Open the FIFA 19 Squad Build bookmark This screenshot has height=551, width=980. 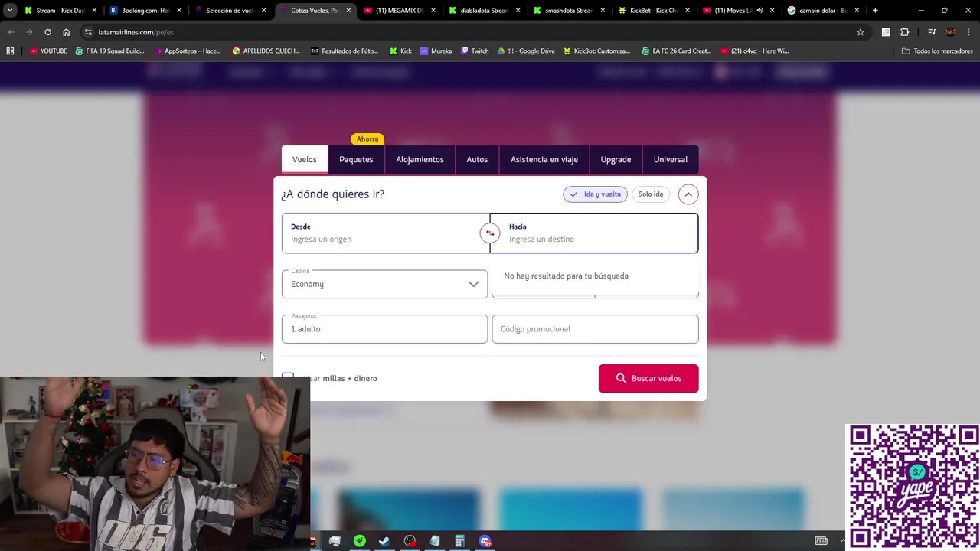tap(109, 51)
